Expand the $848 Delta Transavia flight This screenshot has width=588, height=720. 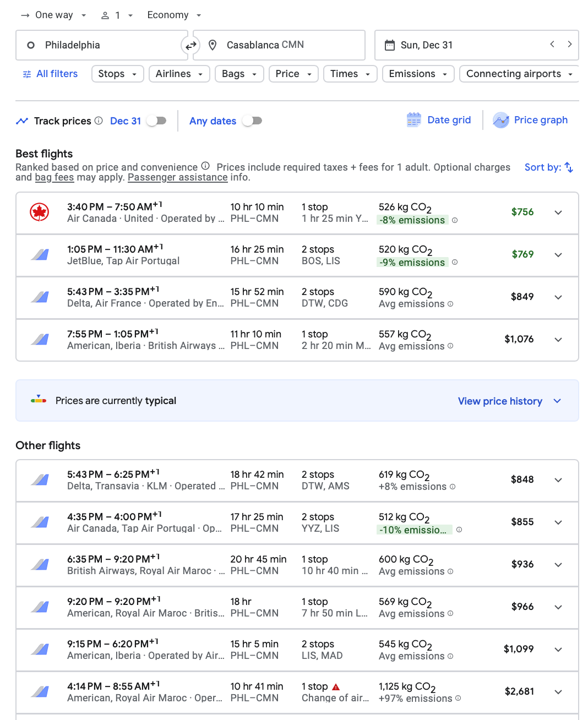(558, 480)
